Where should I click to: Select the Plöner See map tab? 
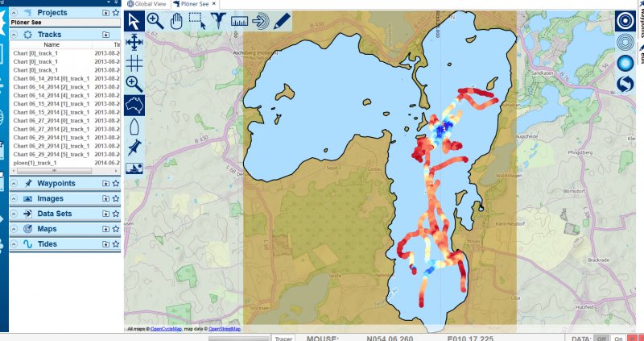pyautogui.click(x=196, y=4)
